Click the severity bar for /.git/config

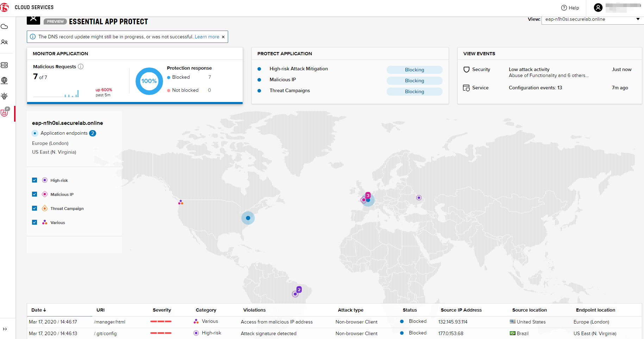(161, 333)
